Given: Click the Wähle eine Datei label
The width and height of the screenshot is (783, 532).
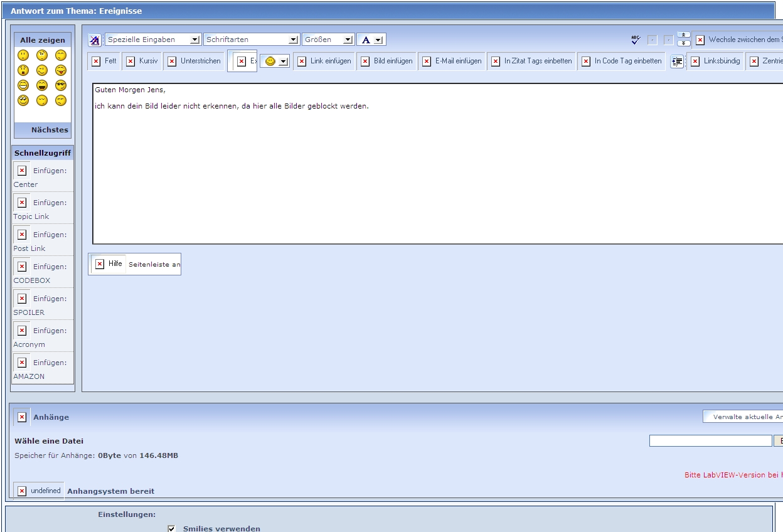Looking at the screenshot, I should coord(49,441).
